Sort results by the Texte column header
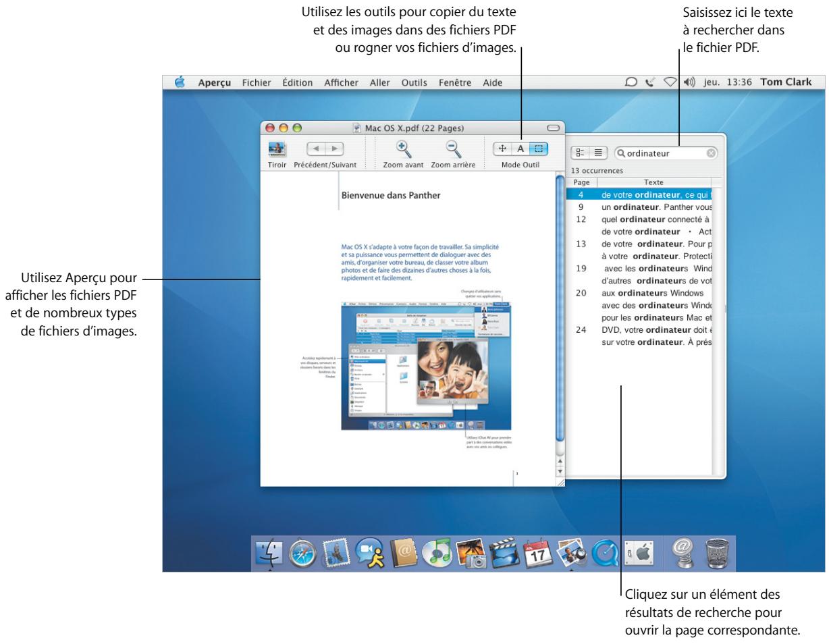829x644 pixels. click(653, 182)
